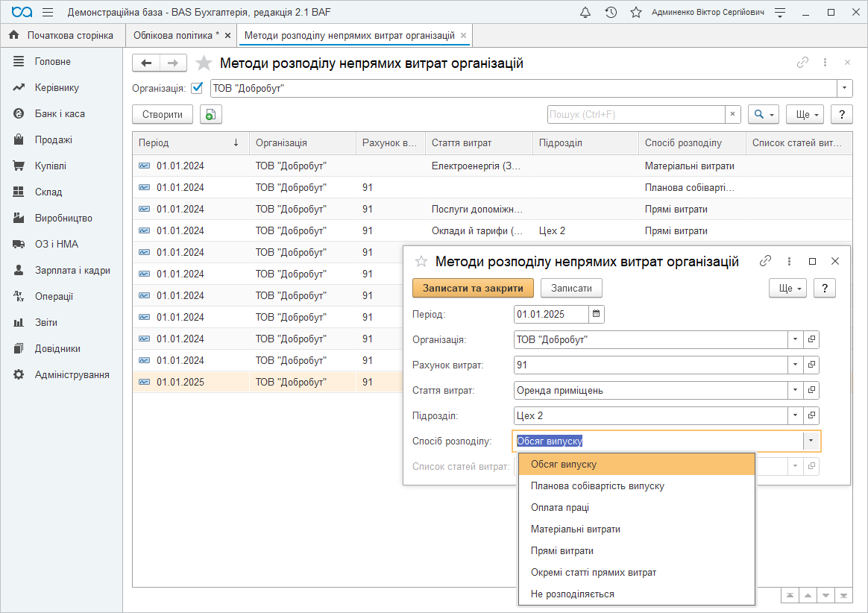The height and width of the screenshot is (613, 868).
Task: Click into the Пошук search field
Action: 636,114
